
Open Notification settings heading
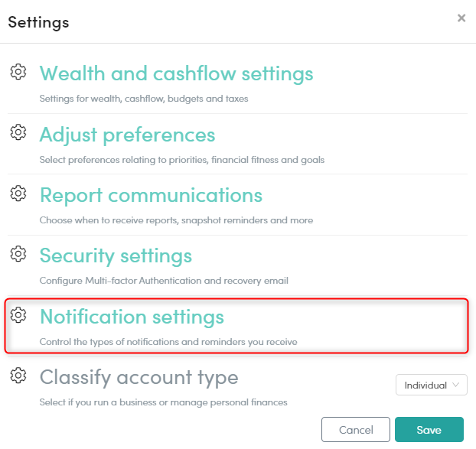point(132,316)
